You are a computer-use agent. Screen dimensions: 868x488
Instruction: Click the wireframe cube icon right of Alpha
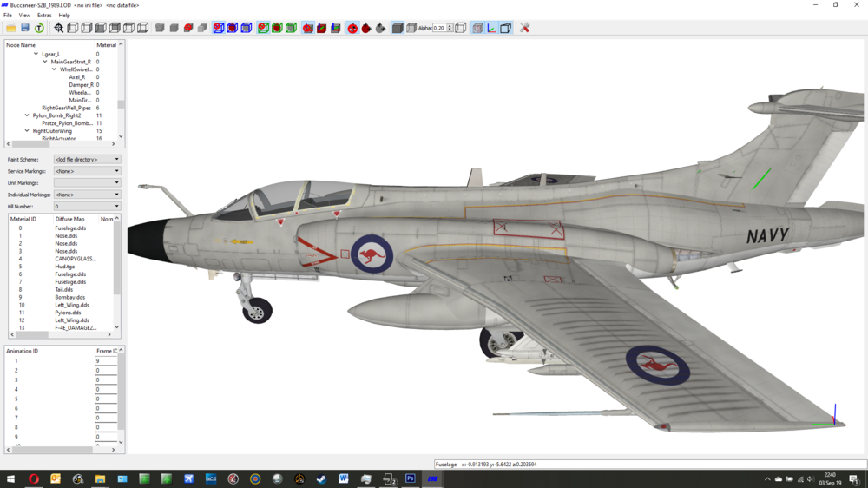(461, 28)
